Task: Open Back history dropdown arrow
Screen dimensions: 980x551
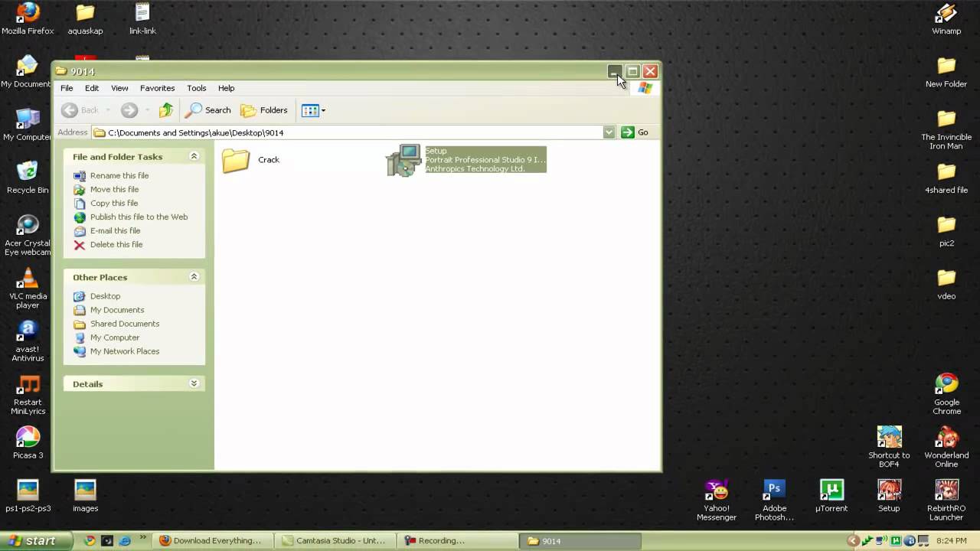Action: [x=108, y=110]
